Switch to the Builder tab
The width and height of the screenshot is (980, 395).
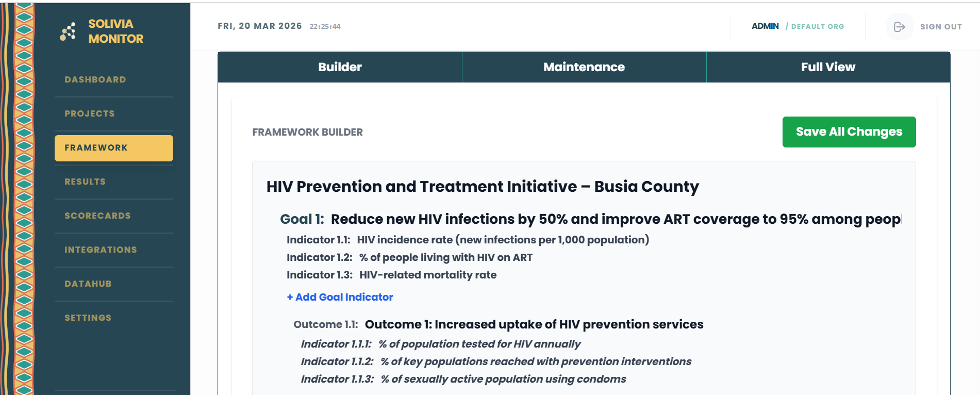340,67
